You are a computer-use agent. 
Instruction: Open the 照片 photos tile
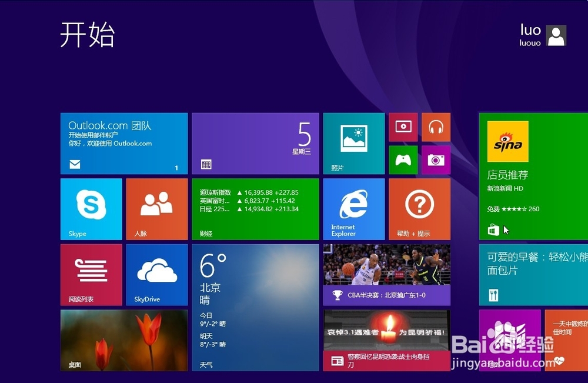tap(354, 144)
